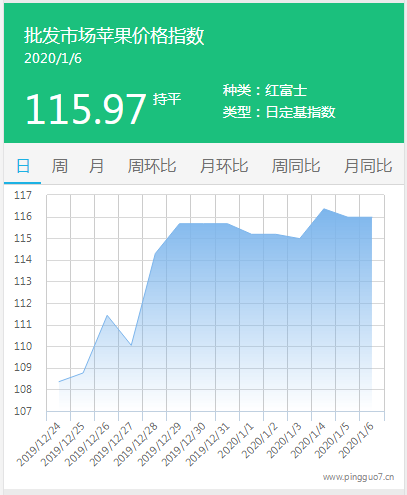This screenshot has height=495, width=407.
Task: Click the 2020/1/4 x-axis label
Action: (307, 441)
